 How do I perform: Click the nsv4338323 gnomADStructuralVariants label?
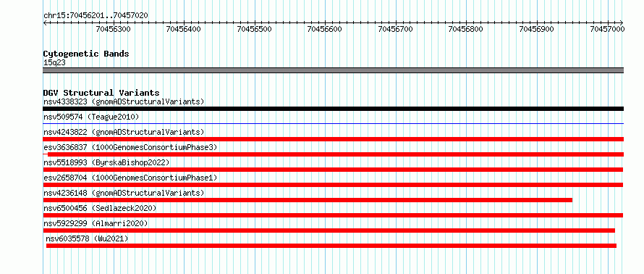(x=124, y=101)
